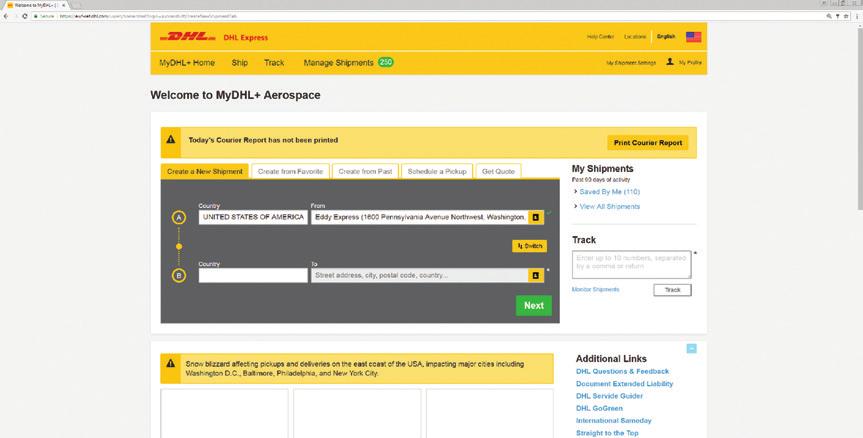The image size is (863, 438).
Task: Select Create a New Shipment tab
Action: [x=205, y=172]
